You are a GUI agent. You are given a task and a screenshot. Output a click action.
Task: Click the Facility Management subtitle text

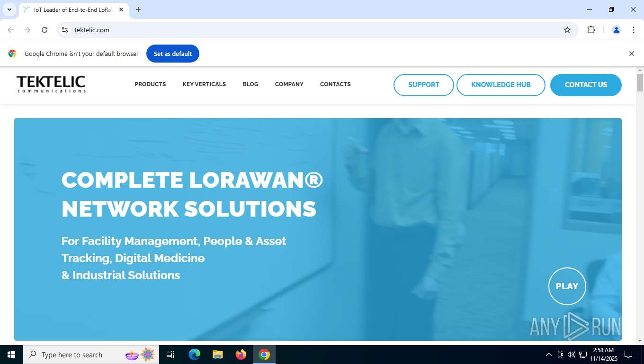click(174, 258)
